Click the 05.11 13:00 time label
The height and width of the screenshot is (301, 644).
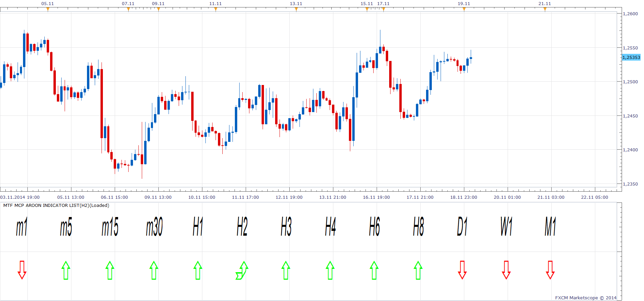coord(71,197)
